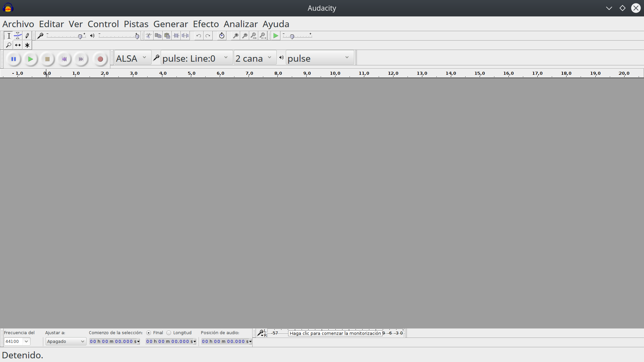This screenshot has width=644, height=362.
Task: Open the 2 cana channels dropdown
Action: point(255,58)
